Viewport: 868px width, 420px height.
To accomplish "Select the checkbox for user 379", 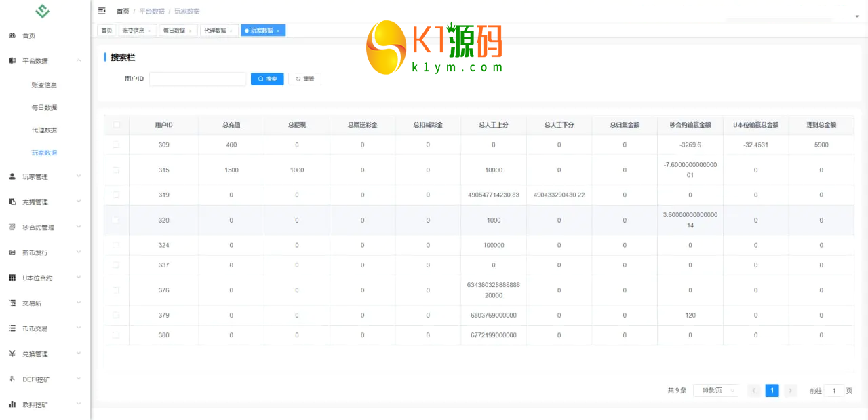I will click(x=116, y=315).
